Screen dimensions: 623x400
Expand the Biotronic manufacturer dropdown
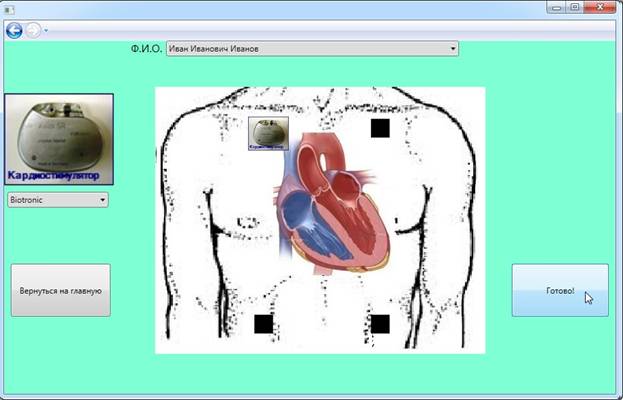pyautogui.click(x=102, y=200)
